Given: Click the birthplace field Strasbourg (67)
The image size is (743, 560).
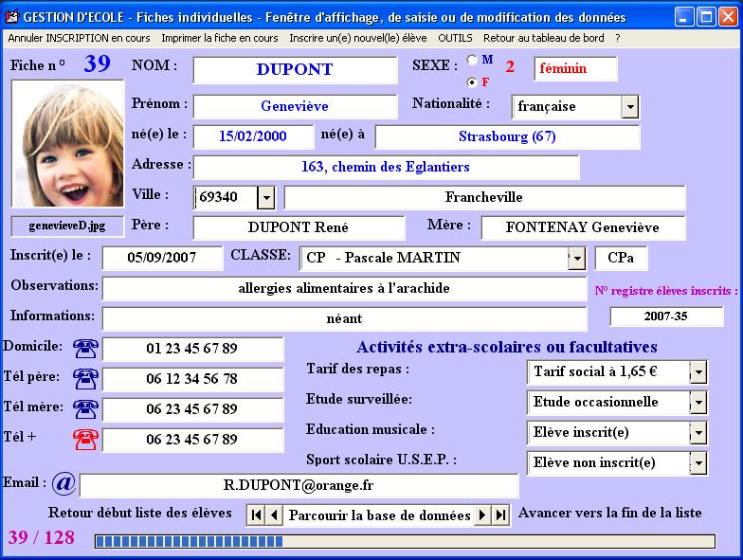Looking at the screenshot, I should point(507,136).
